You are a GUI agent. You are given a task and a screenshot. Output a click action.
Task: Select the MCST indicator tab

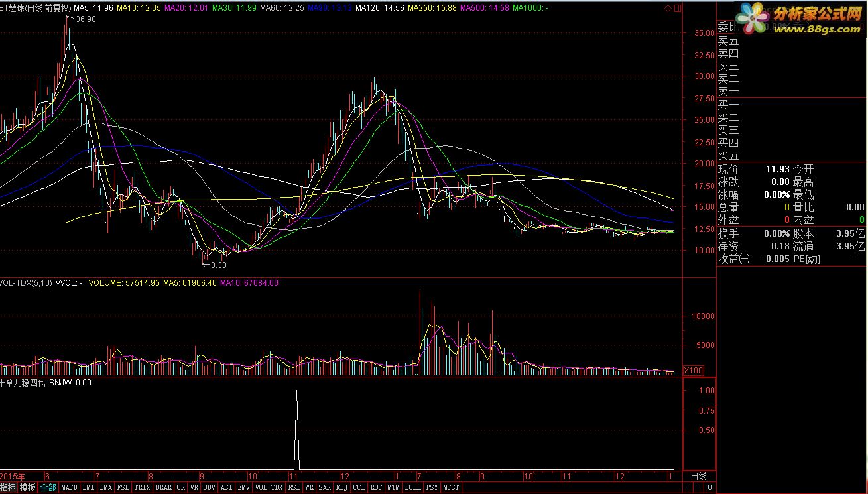[x=452, y=487]
